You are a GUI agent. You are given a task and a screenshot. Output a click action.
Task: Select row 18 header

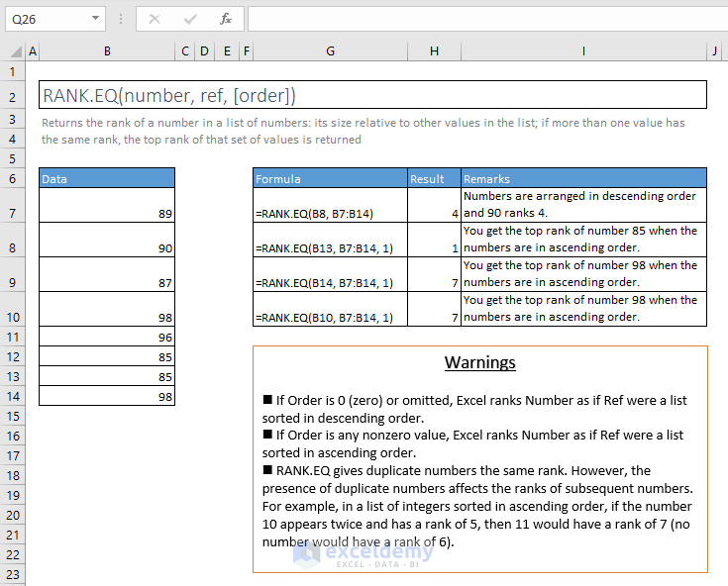point(13,475)
